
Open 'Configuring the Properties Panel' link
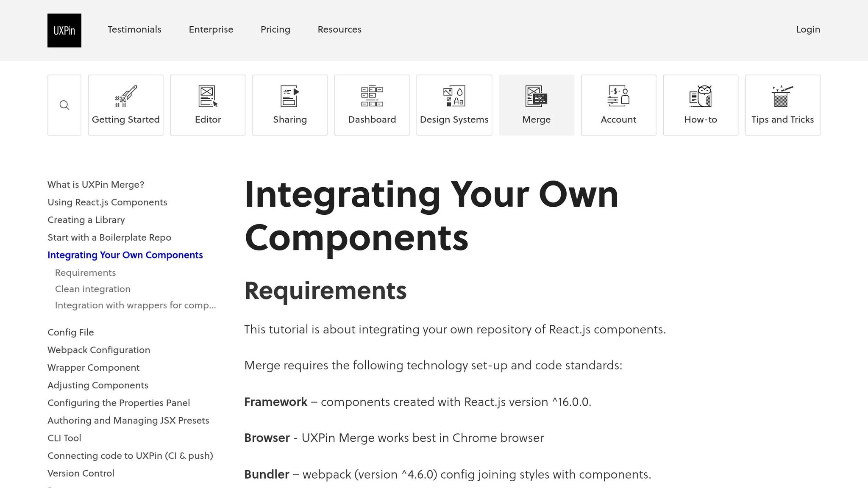(119, 403)
